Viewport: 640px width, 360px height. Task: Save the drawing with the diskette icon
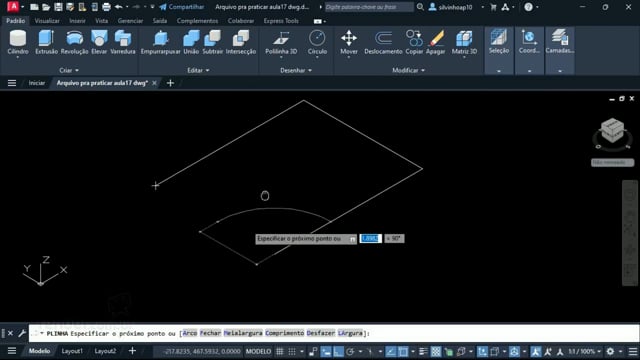click(x=58, y=7)
